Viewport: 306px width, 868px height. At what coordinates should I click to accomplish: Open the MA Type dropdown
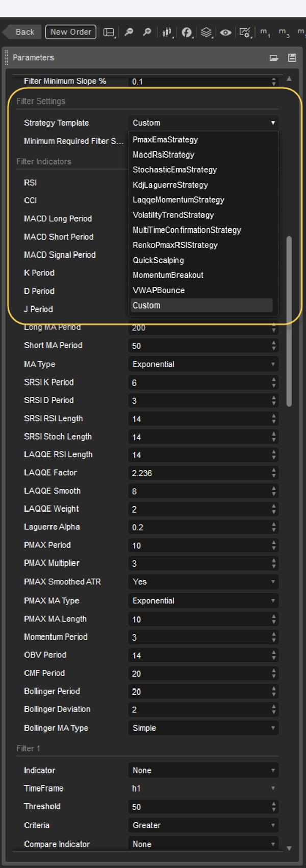[202, 364]
